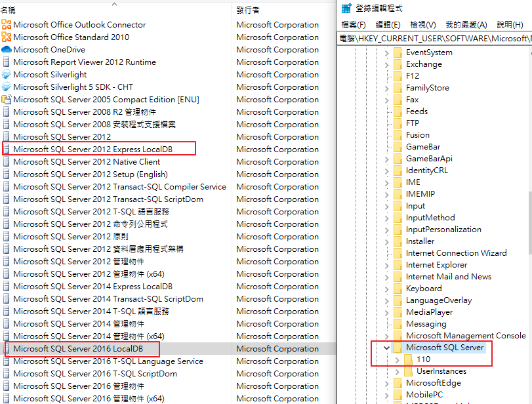Click the Internet Explorer folder icon
The width and height of the screenshot is (532, 404).
(398, 264)
